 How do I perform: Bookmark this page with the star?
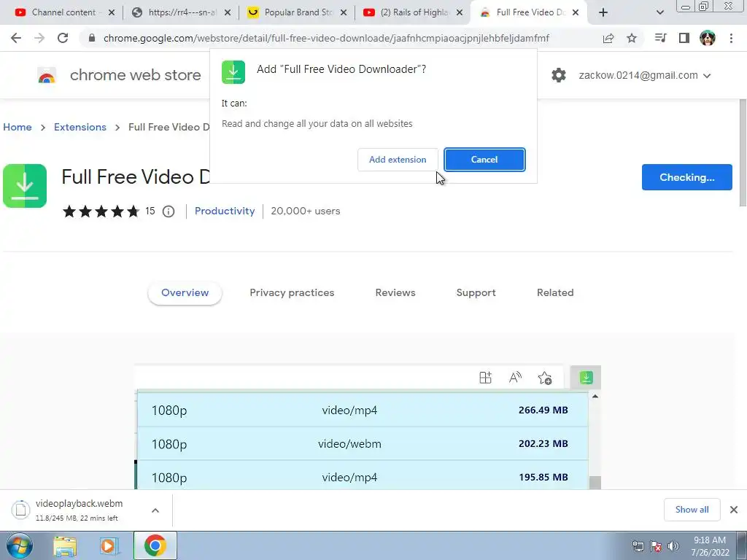click(x=632, y=38)
